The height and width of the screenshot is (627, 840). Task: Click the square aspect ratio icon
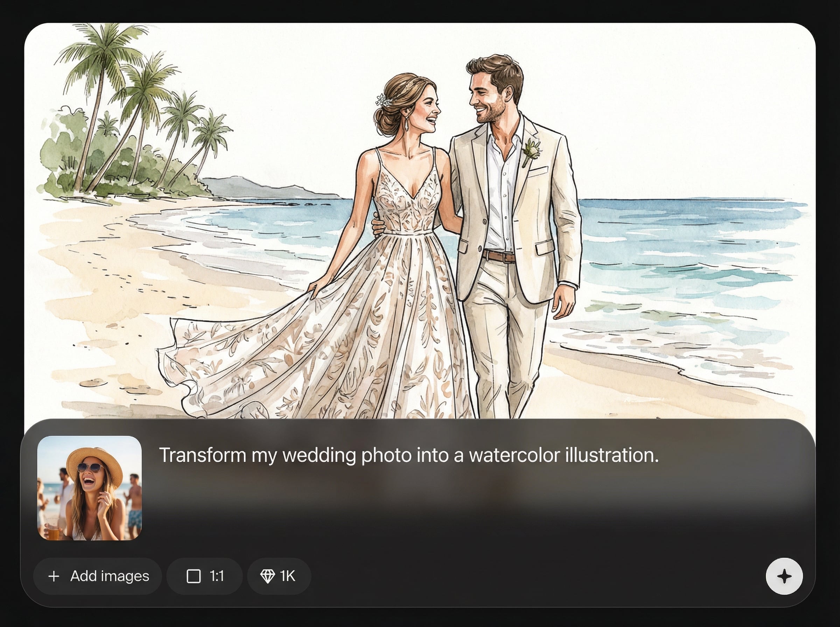pyautogui.click(x=194, y=576)
